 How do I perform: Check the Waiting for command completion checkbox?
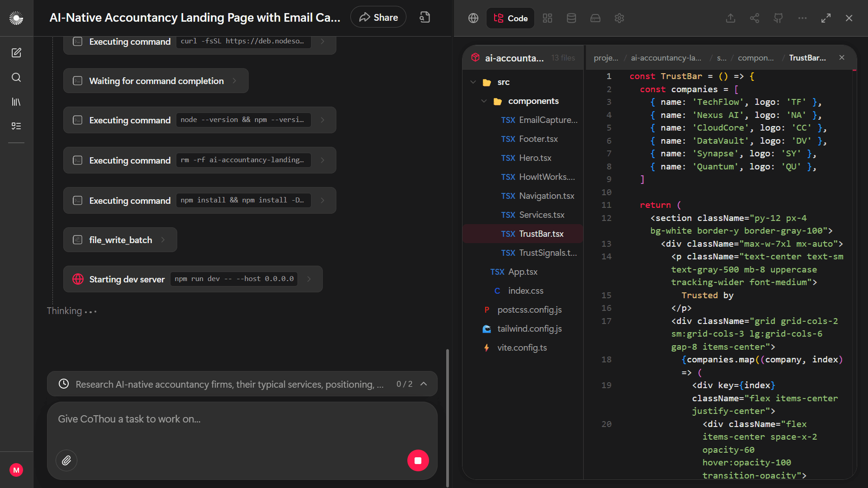click(77, 80)
